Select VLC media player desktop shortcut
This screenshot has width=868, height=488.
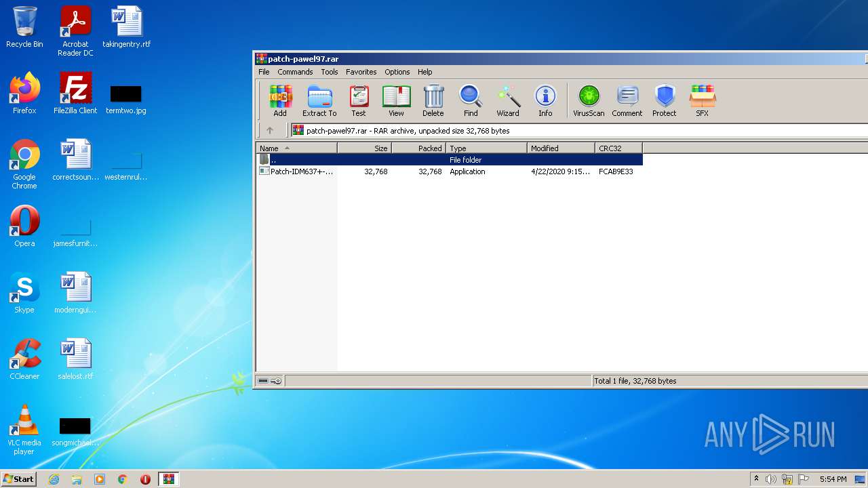[x=24, y=430]
